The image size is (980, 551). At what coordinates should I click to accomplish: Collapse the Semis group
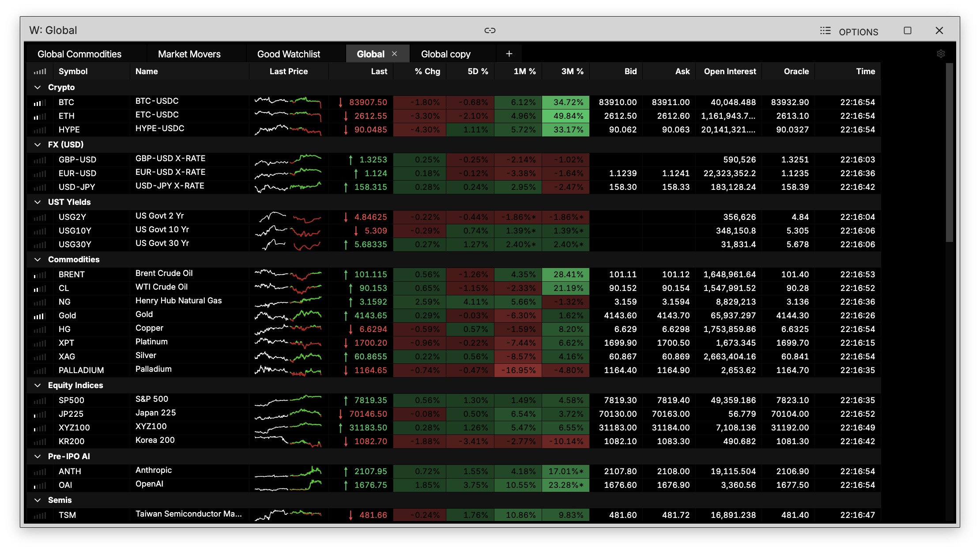pos(38,500)
